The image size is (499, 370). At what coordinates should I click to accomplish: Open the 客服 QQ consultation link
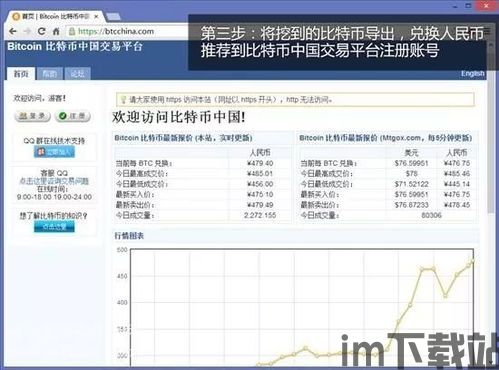pos(54,181)
